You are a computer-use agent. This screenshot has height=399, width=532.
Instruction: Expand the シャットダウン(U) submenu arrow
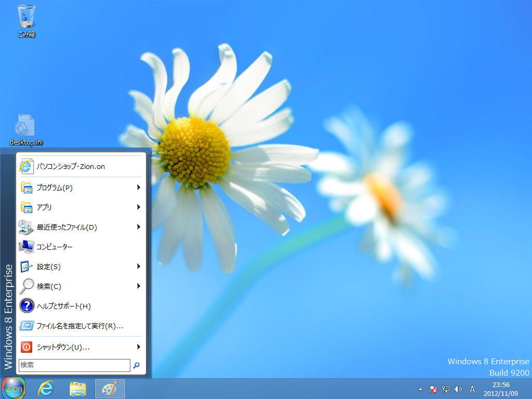click(139, 347)
